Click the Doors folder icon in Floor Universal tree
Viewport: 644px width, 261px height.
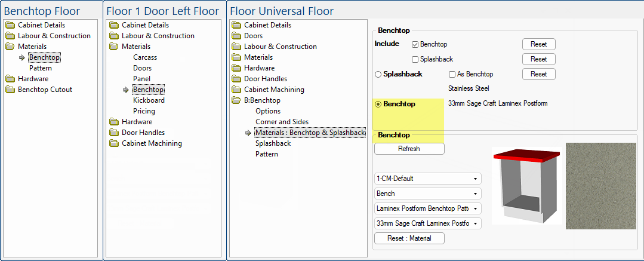point(236,36)
